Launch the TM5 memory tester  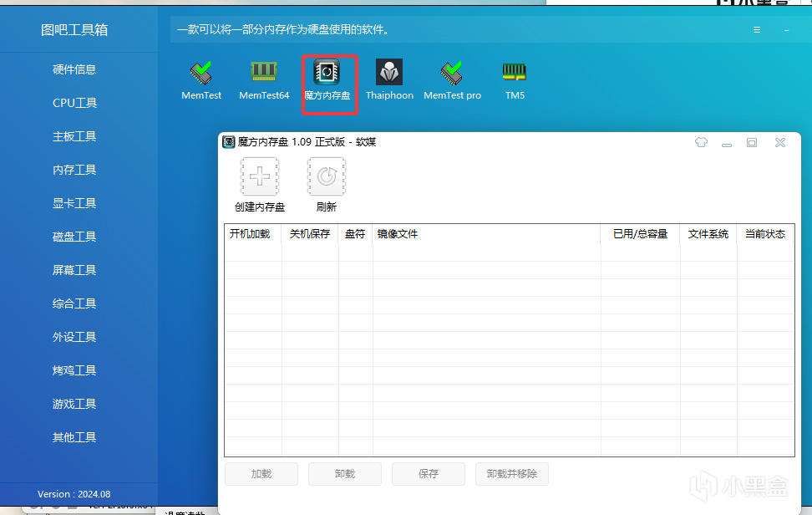click(x=515, y=72)
